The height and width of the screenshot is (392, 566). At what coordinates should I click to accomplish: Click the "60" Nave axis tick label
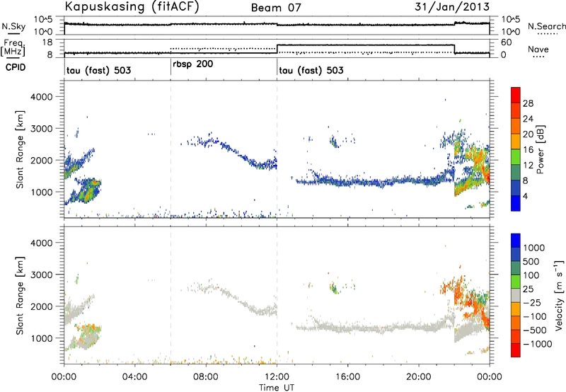pos(507,42)
